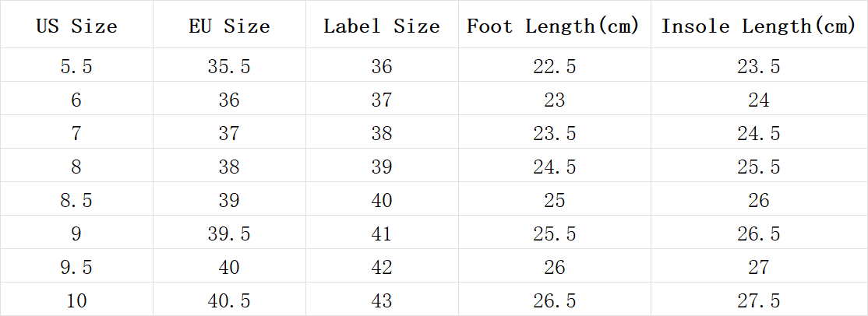The image size is (868, 316).
Task: Select US size 7 cell
Action: [76, 132]
